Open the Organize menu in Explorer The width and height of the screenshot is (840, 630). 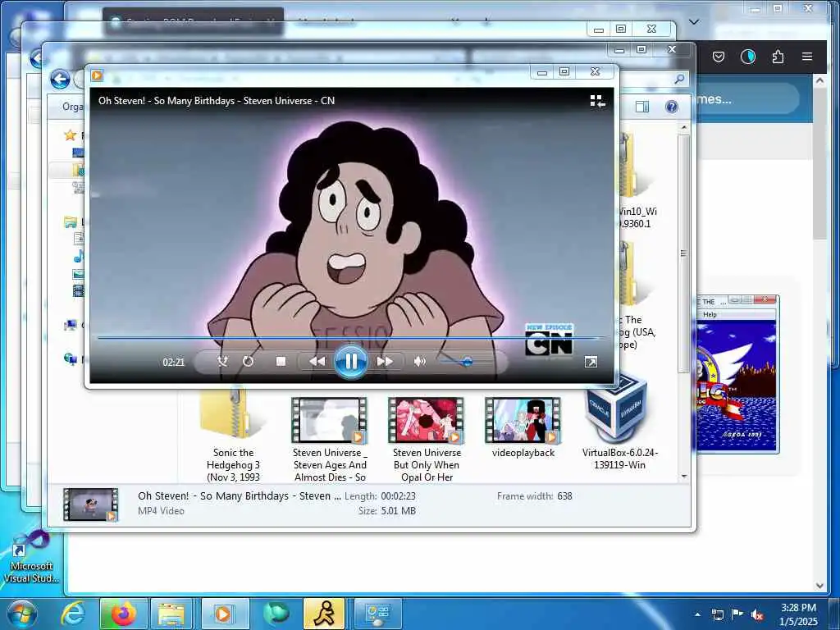[x=72, y=107]
